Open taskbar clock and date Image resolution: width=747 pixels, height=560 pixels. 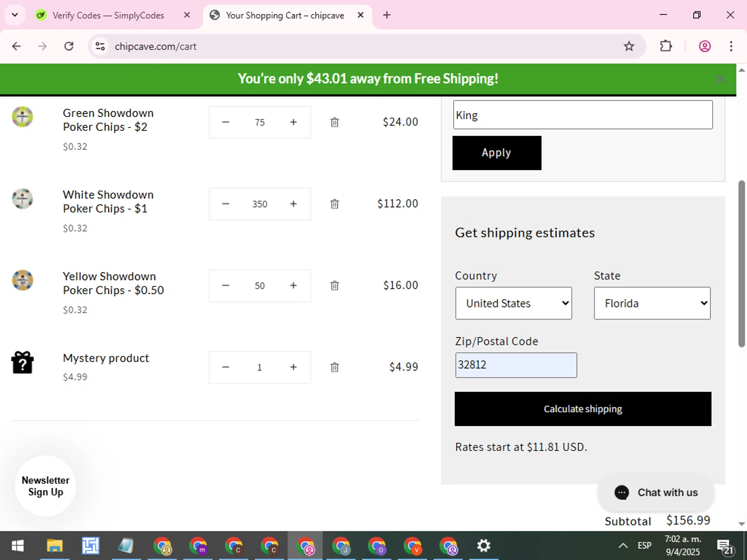(683, 546)
